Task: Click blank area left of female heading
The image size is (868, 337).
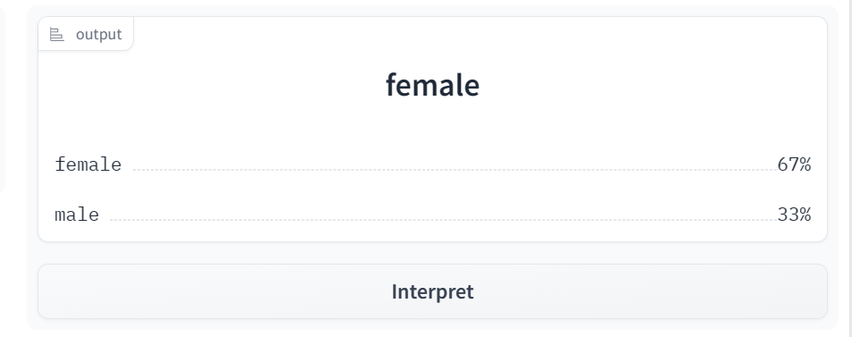Action: (212, 85)
